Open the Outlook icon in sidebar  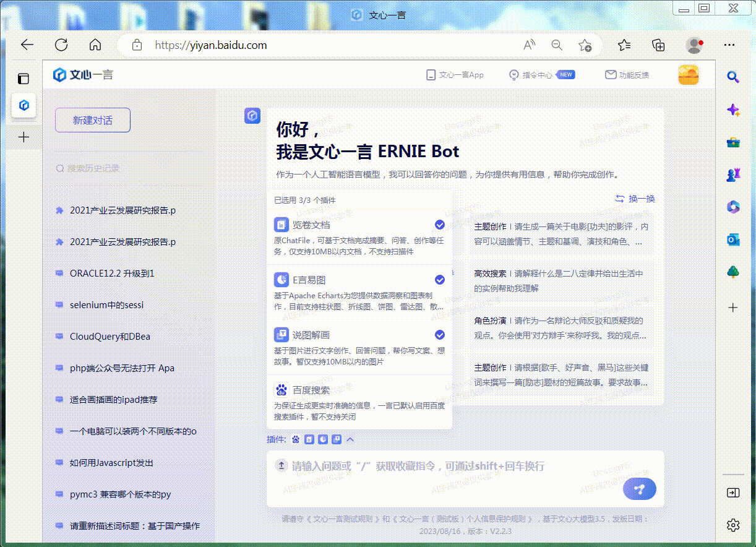[x=733, y=239]
